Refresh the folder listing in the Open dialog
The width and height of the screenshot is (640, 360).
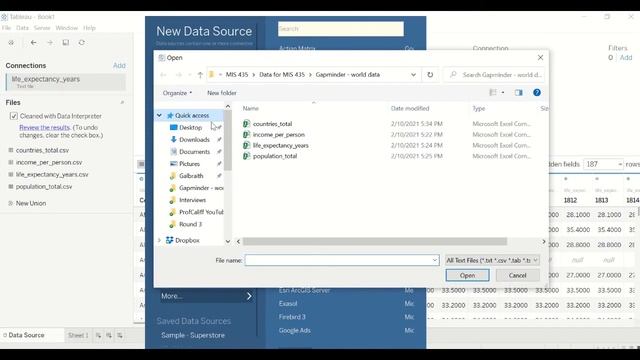pyautogui.click(x=430, y=75)
